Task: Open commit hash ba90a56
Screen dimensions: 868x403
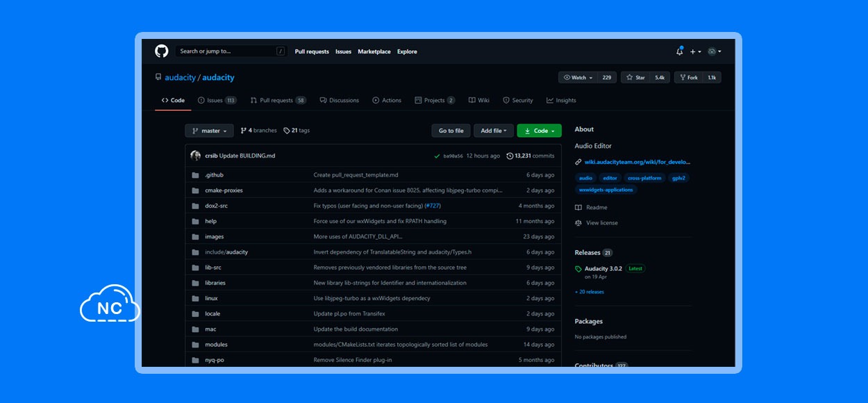Action: click(x=453, y=156)
